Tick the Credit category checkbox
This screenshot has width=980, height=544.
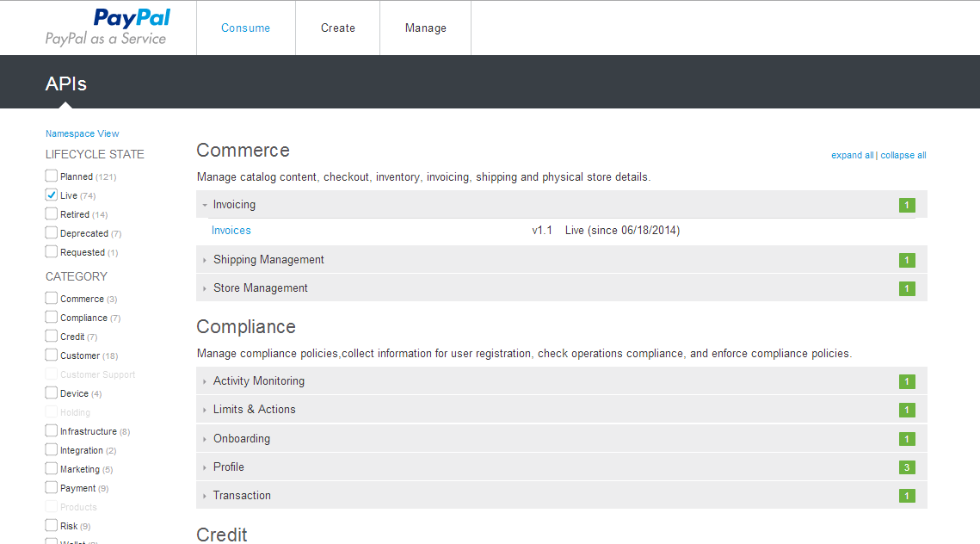[x=52, y=336]
